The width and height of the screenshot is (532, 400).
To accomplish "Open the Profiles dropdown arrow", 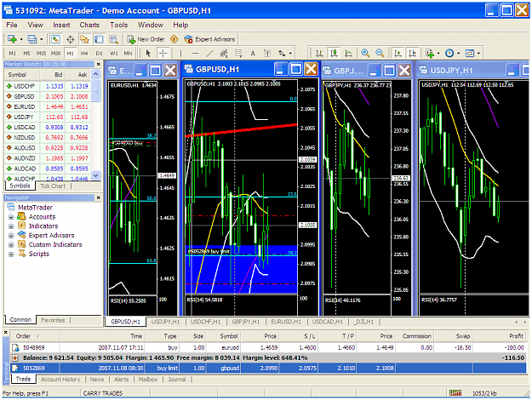I will pos(41,39).
